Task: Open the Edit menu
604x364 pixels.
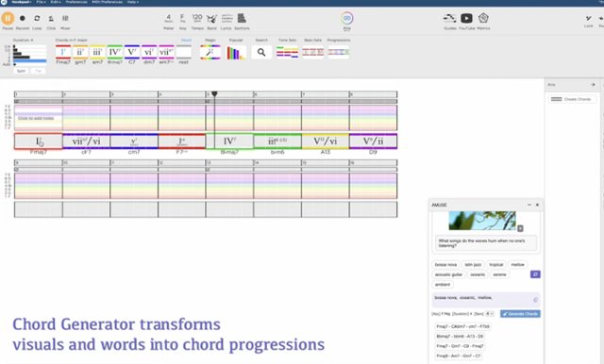Action: coord(56,2)
